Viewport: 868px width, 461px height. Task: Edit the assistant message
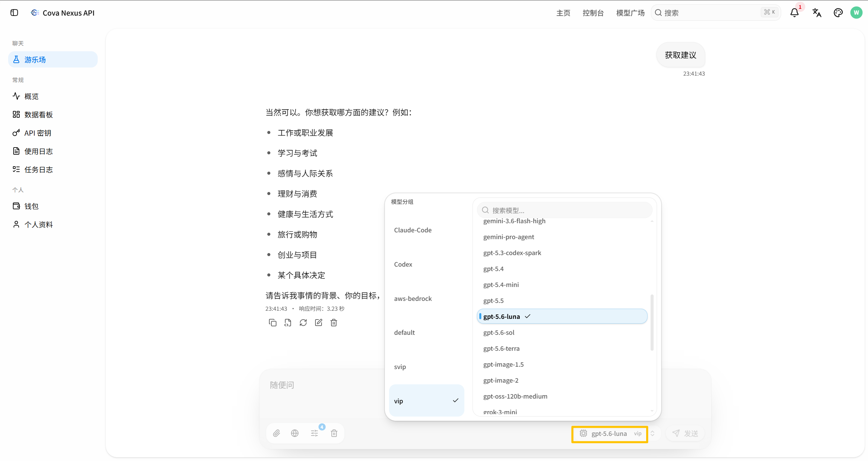tap(319, 323)
